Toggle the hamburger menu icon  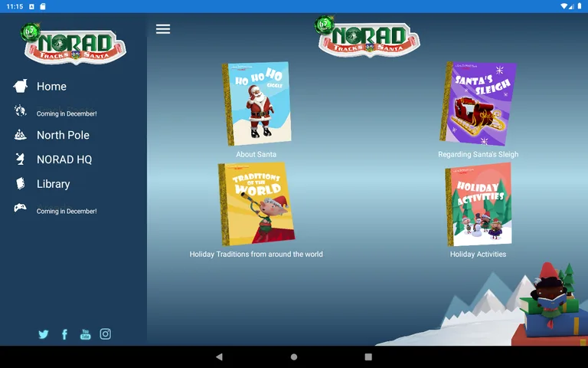tap(163, 29)
